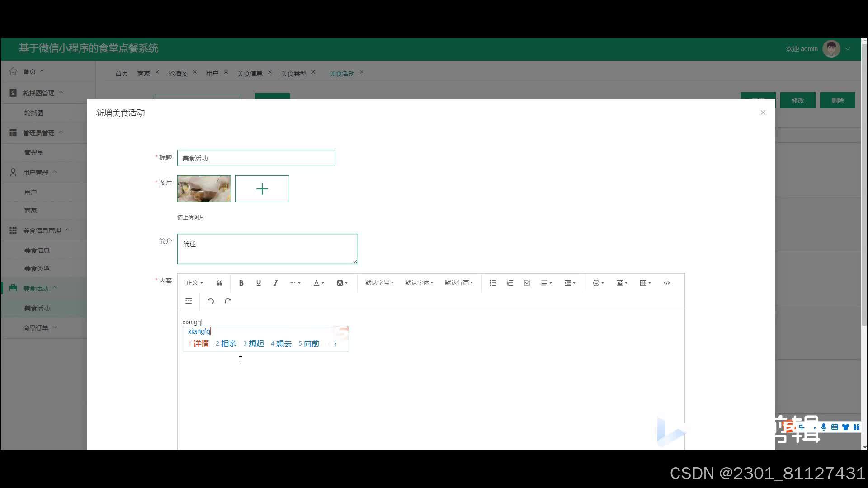Toggle underline formatting in editor
868x488 pixels.
[x=258, y=283]
